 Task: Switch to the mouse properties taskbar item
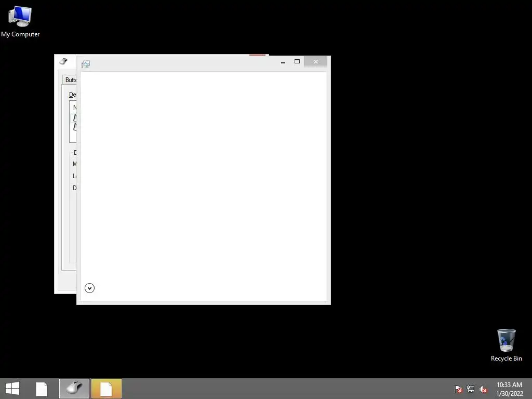click(74, 389)
